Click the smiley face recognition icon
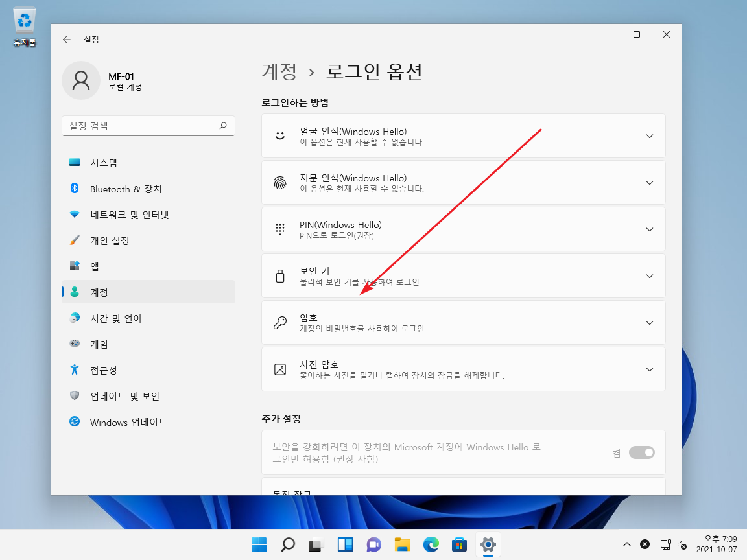 280,135
